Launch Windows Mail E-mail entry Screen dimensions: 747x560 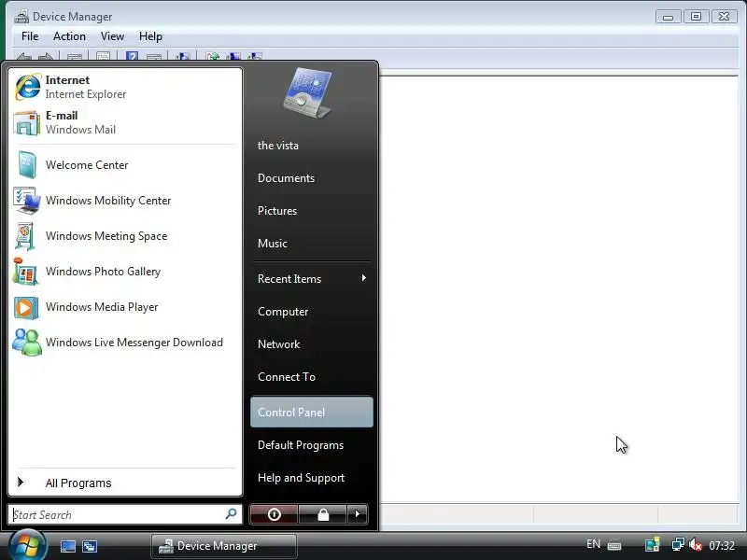tap(125, 122)
